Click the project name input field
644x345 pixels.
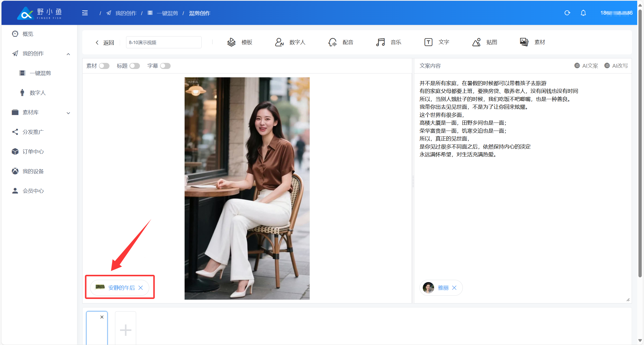pos(164,43)
